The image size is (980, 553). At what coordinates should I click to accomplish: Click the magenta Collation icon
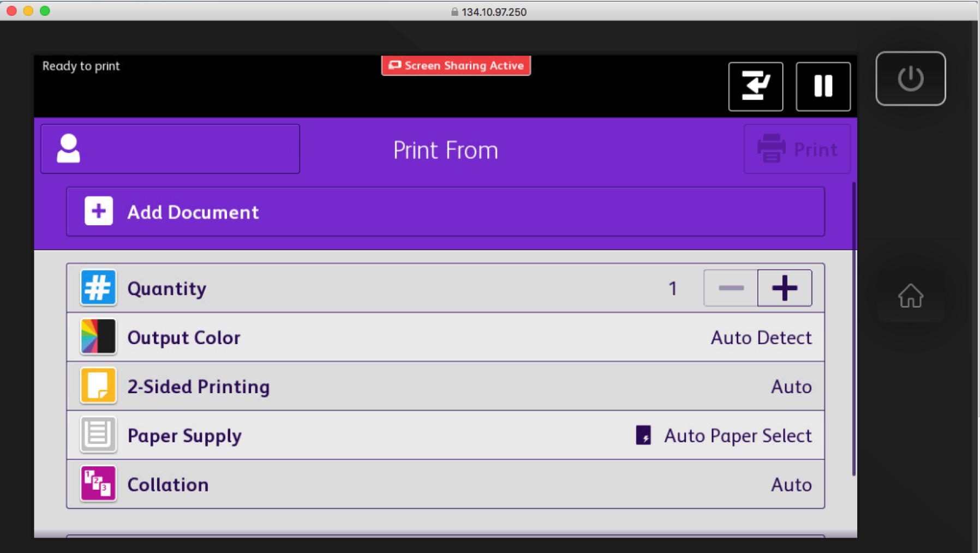98,484
